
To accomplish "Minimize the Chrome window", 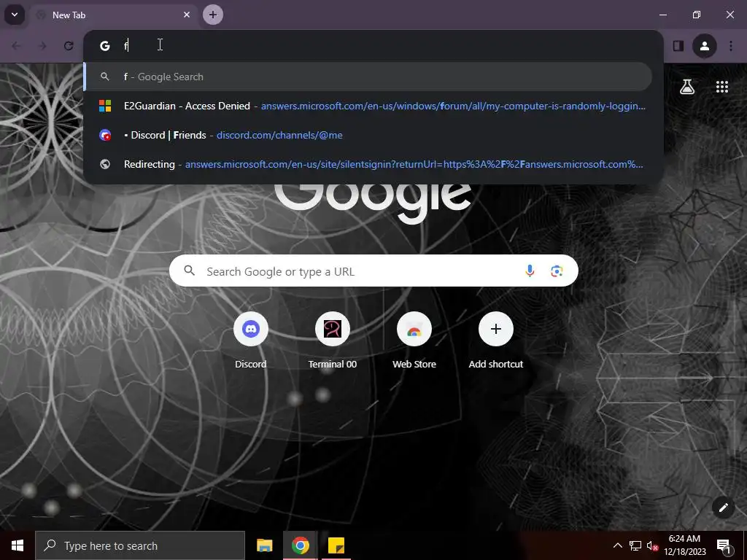I will click(662, 15).
